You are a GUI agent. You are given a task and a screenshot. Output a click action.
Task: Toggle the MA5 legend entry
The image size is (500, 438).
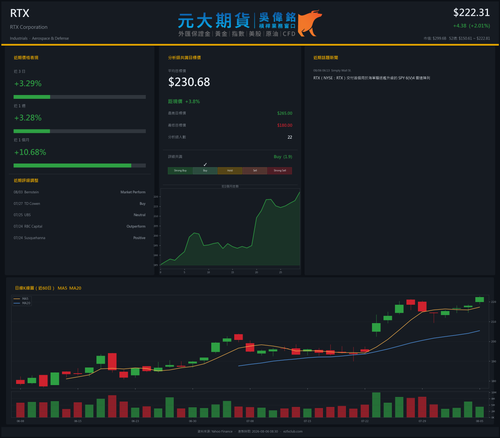point(22,299)
